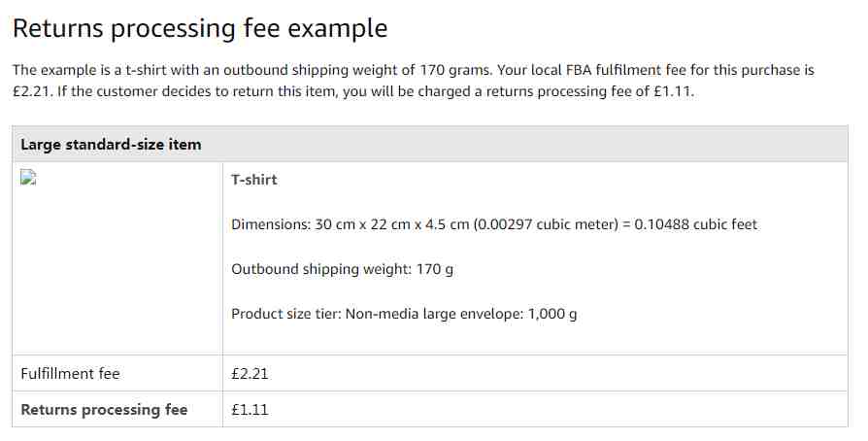This screenshot has height=441, width=868.
Task: Click the £1.11 value in the table
Action: click(x=250, y=410)
